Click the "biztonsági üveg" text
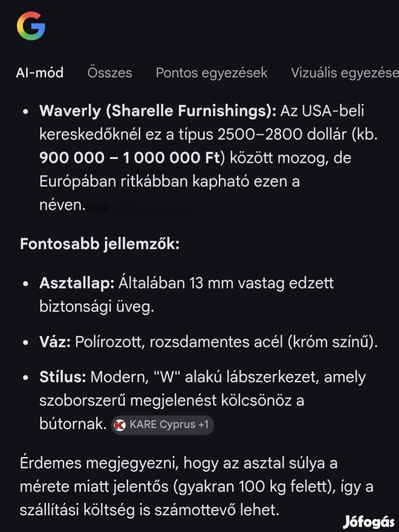Viewport: 399px width, 532px height. pyautogui.click(x=97, y=306)
